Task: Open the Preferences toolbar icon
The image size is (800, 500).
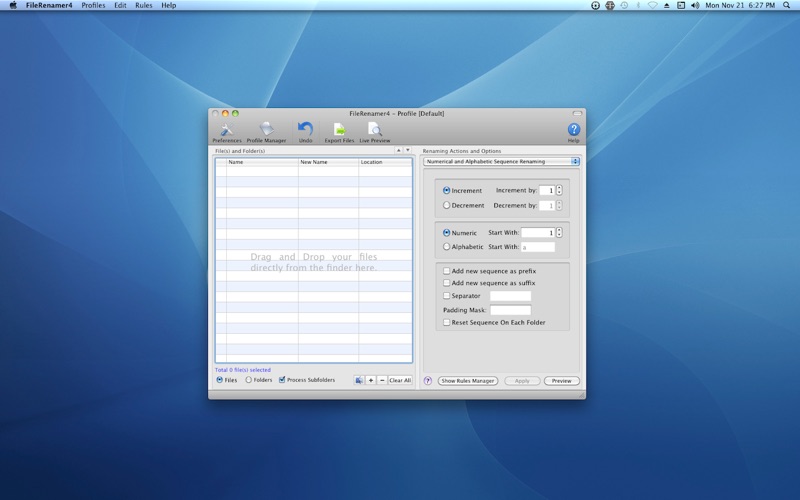Action: click(x=227, y=129)
